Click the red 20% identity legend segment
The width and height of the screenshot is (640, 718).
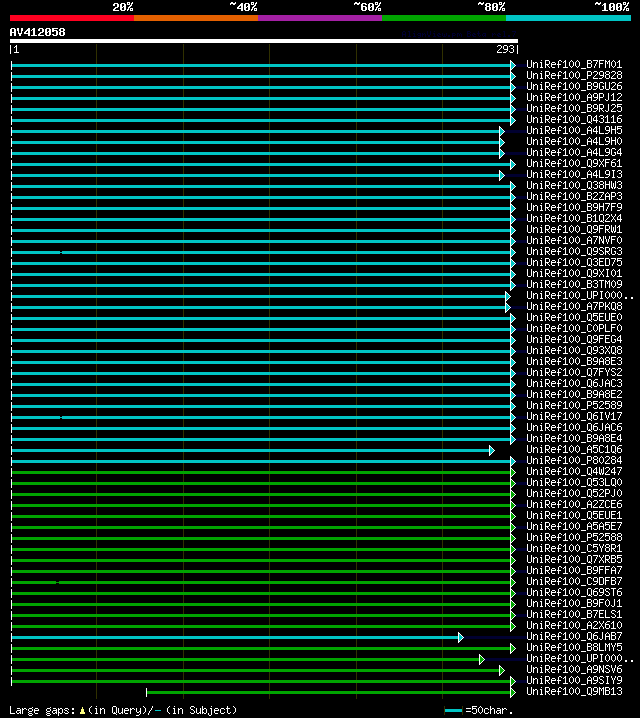point(72,18)
